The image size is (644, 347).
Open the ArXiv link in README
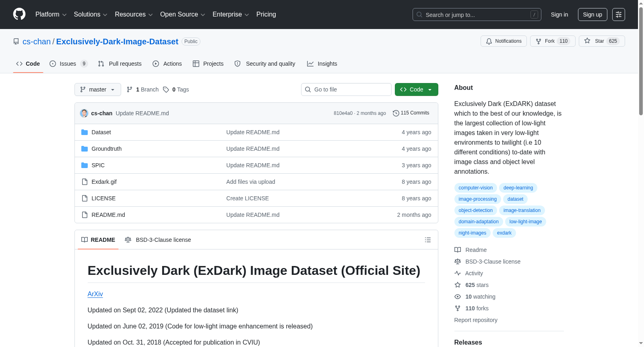coord(95,294)
